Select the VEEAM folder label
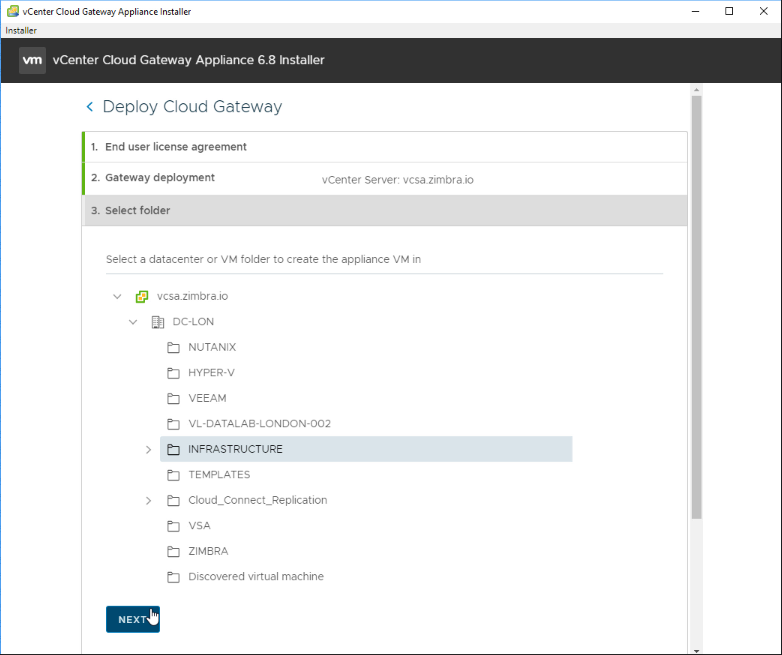Screen dimensions: 782x655 (207, 398)
